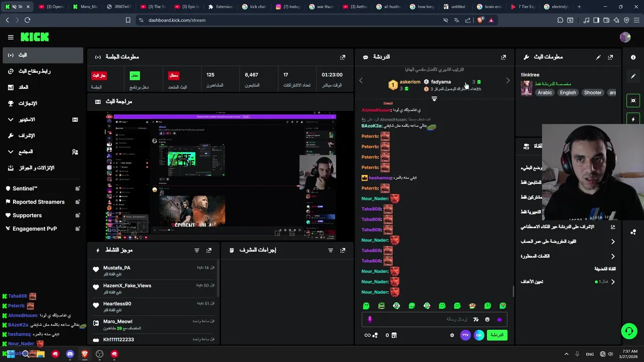Open chat settings gear icon
644x362 pixels.
tap(452, 335)
